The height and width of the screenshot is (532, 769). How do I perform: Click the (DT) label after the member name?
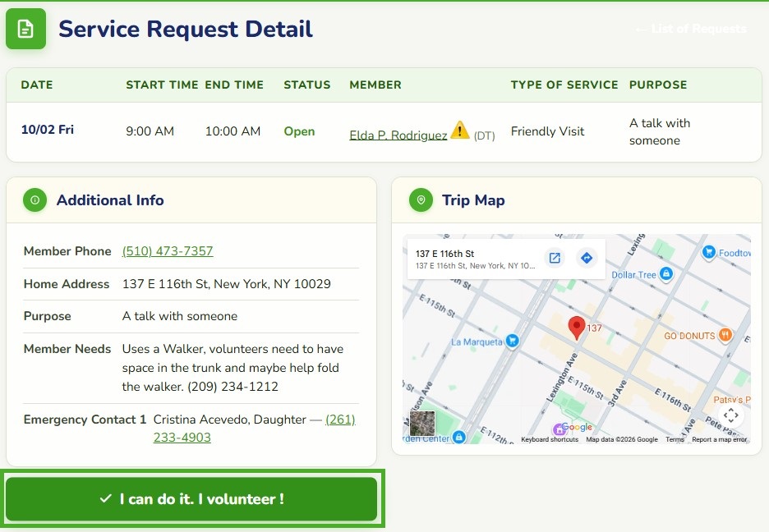tap(485, 135)
